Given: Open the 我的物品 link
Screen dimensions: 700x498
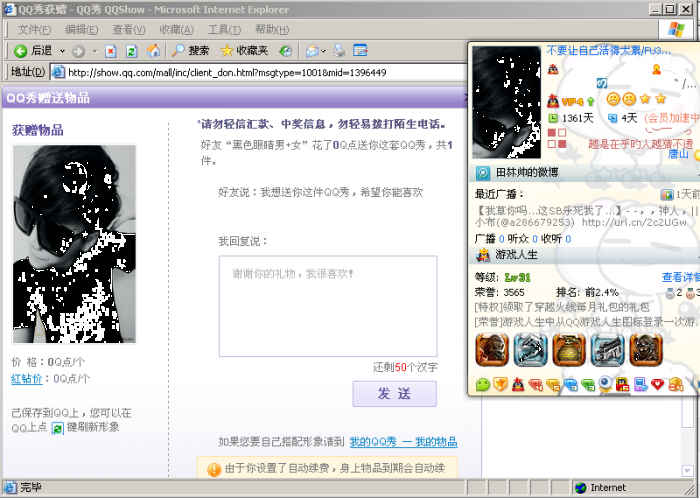Looking at the screenshot, I should 436,442.
